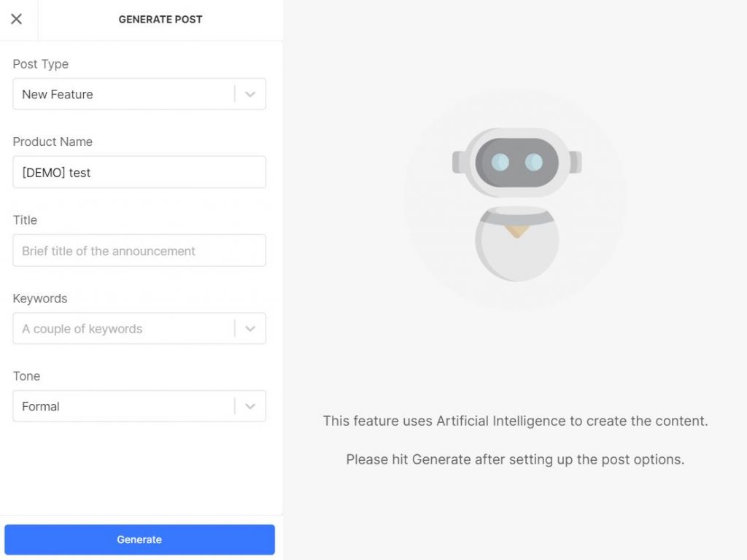This screenshot has height=560, width=747.
Task: Click the 'Please hit Generate' instruction text
Action: [x=515, y=459]
